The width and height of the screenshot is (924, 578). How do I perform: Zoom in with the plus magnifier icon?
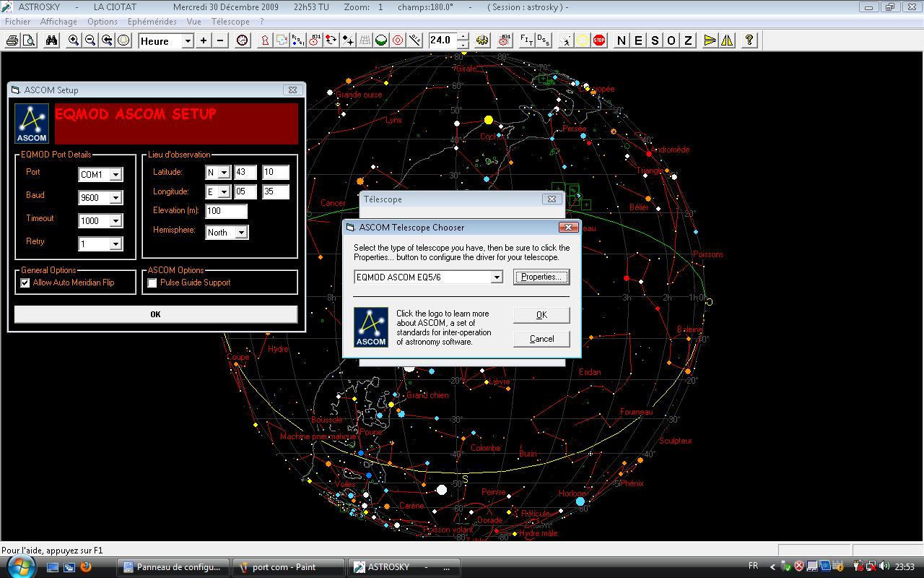(x=74, y=40)
